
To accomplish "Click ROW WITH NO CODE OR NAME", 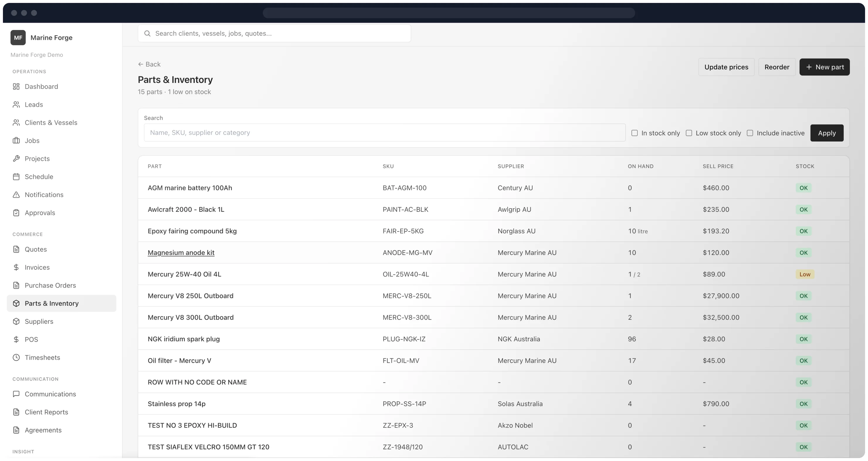I will [197, 382].
